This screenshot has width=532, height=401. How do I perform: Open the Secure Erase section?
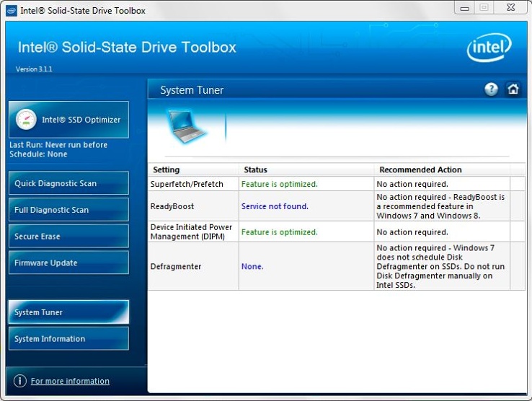coord(68,237)
